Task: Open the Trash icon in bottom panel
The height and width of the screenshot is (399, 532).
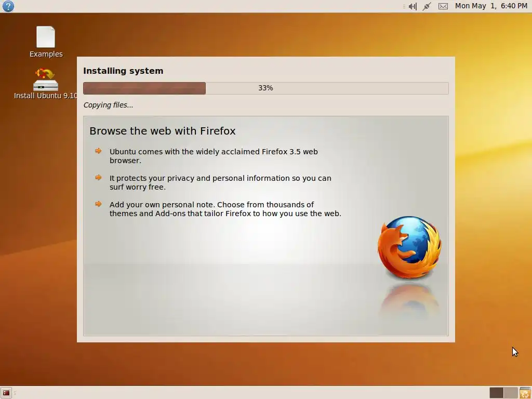Action: tap(525, 393)
